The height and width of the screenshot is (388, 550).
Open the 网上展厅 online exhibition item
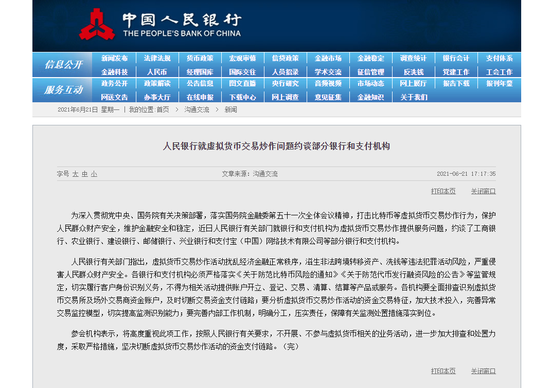(x=413, y=83)
